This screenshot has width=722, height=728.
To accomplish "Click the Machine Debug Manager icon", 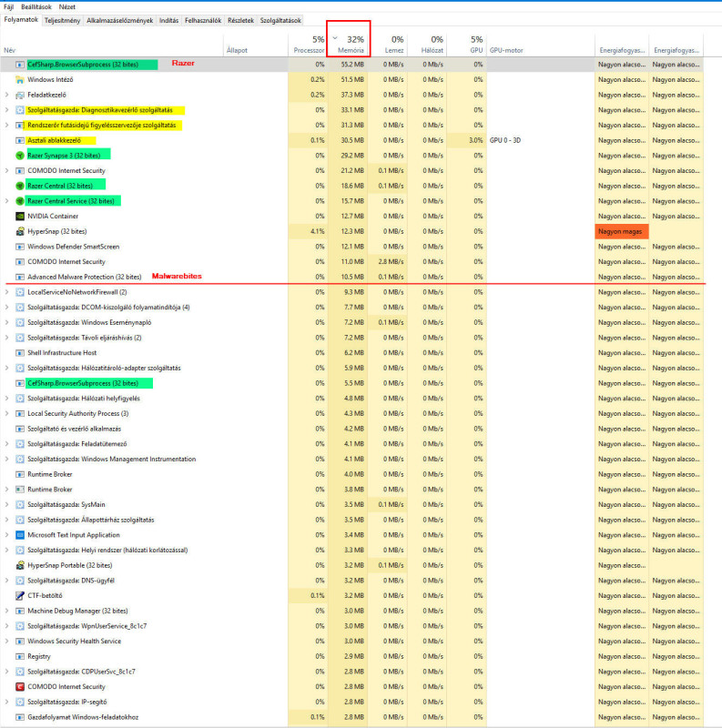I will pyautogui.click(x=19, y=611).
